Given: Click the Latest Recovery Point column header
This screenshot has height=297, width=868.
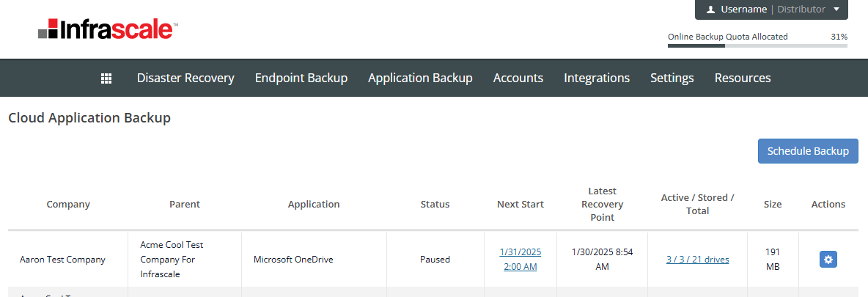Looking at the screenshot, I should coord(602,205).
